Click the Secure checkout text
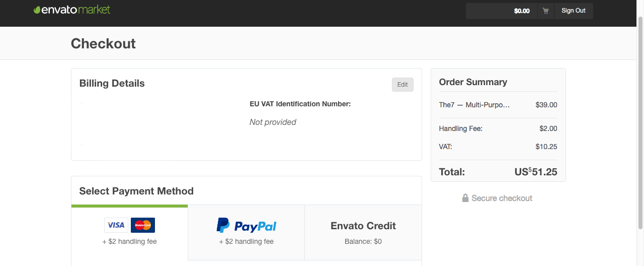 [x=502, y=198]
